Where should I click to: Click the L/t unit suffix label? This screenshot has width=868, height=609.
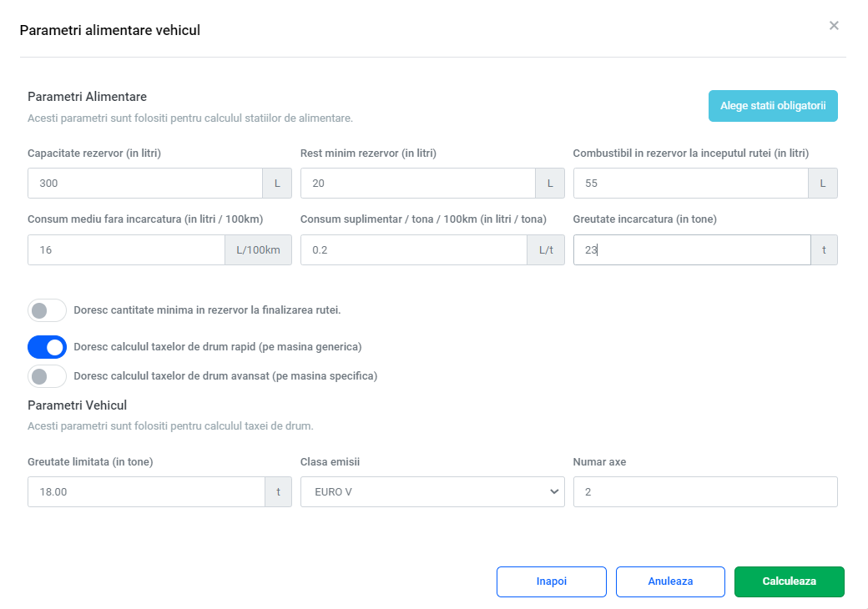point(546,250)
